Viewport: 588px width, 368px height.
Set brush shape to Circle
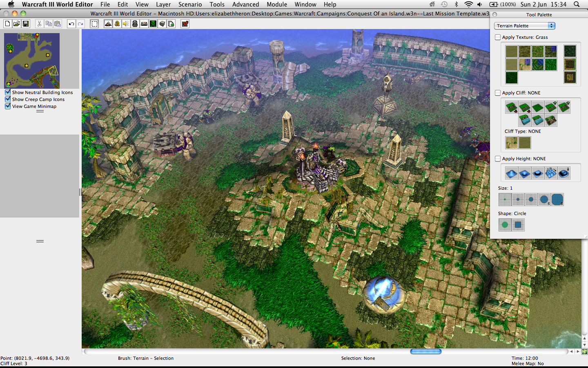505,224
